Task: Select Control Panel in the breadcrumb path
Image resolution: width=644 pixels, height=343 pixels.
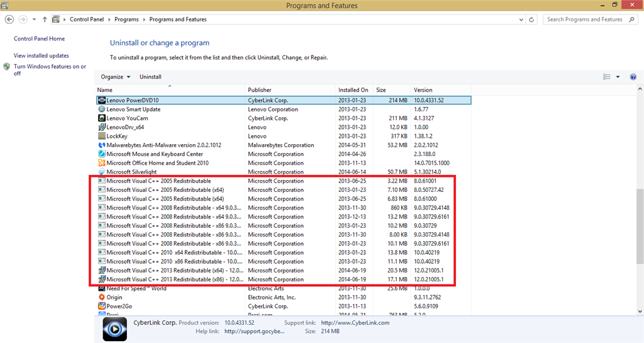Action: (x=87, y=20)
